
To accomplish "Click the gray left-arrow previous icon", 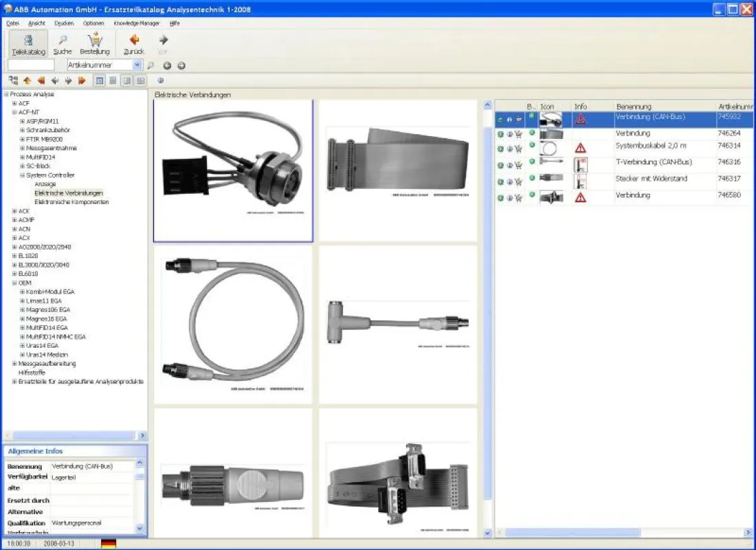I will (55, 80).
